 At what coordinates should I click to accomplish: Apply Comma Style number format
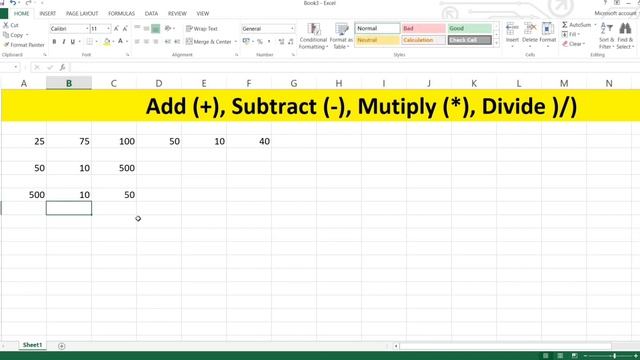point(269,42)
